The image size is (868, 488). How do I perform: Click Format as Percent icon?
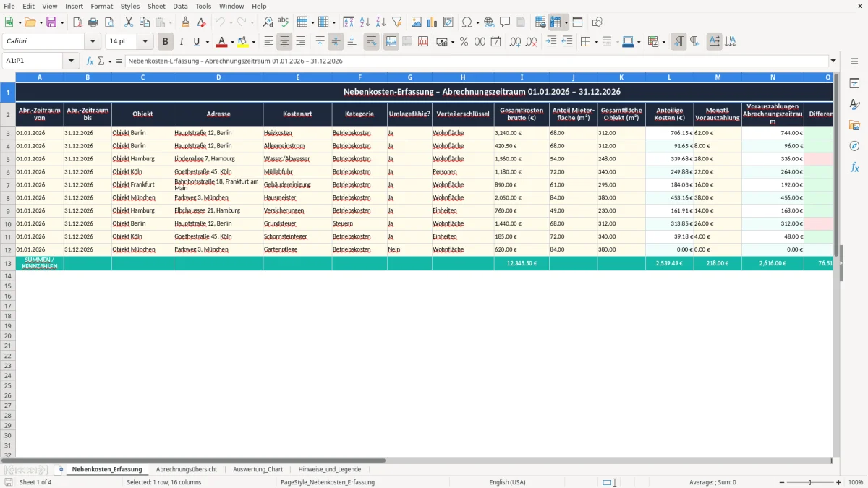click(x=464, y=42)
